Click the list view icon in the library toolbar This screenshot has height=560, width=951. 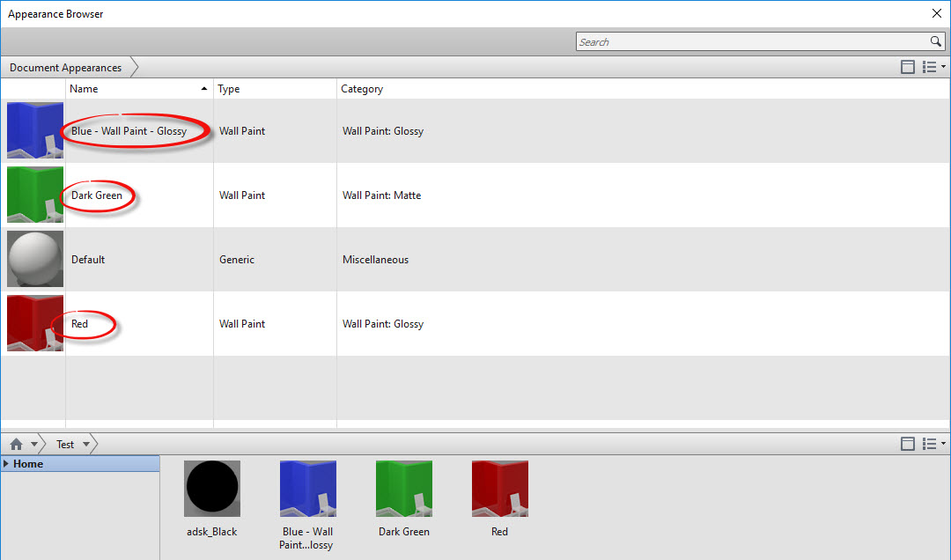tap(931, 444)
